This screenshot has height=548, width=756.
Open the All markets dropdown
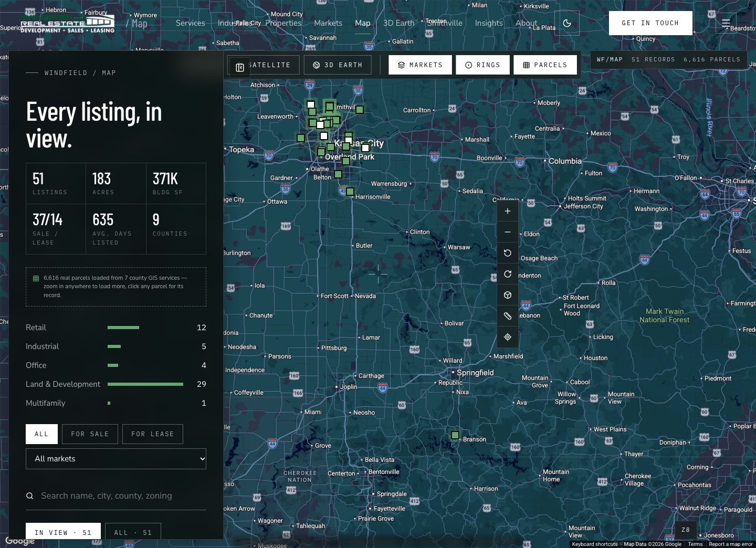click(116, 459)
